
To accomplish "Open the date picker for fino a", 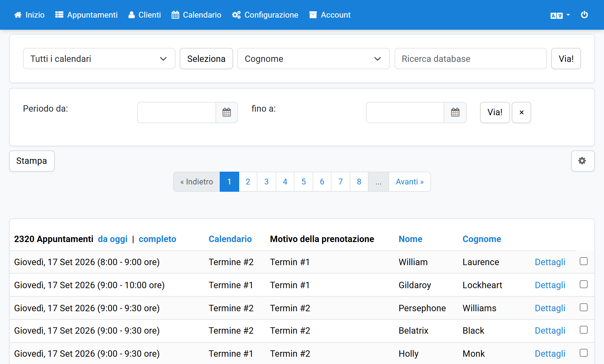I will coord(455,113).
